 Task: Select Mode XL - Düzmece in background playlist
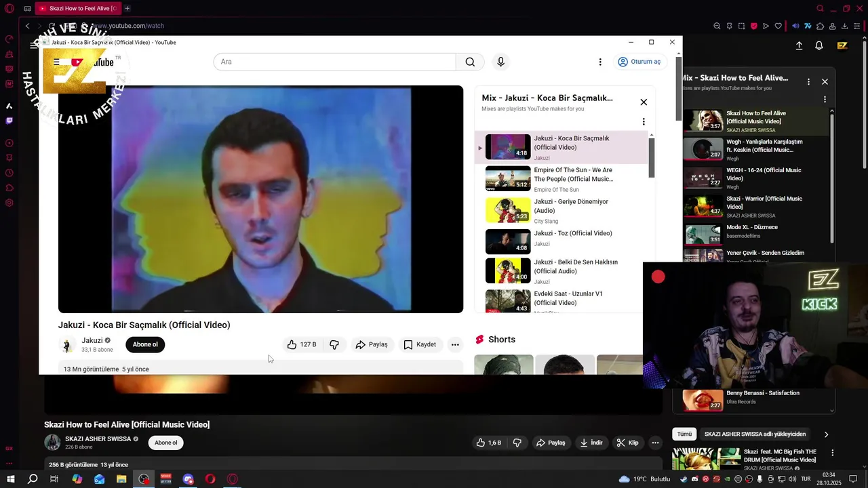pos(756,234)
